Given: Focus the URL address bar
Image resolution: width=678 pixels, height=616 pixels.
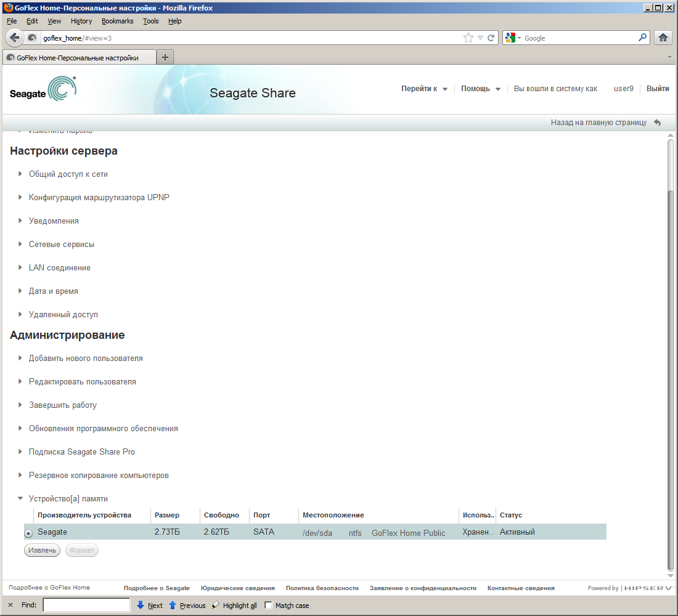Looking at the screenshot, I should point(251,38).
